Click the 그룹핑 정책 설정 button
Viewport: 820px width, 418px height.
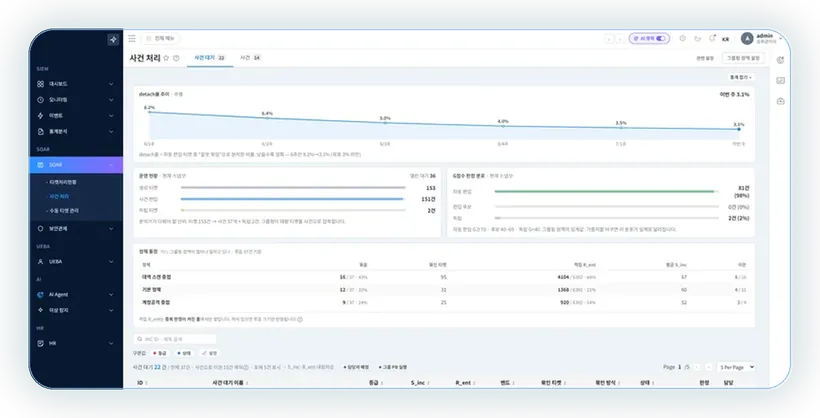(743, 58)
